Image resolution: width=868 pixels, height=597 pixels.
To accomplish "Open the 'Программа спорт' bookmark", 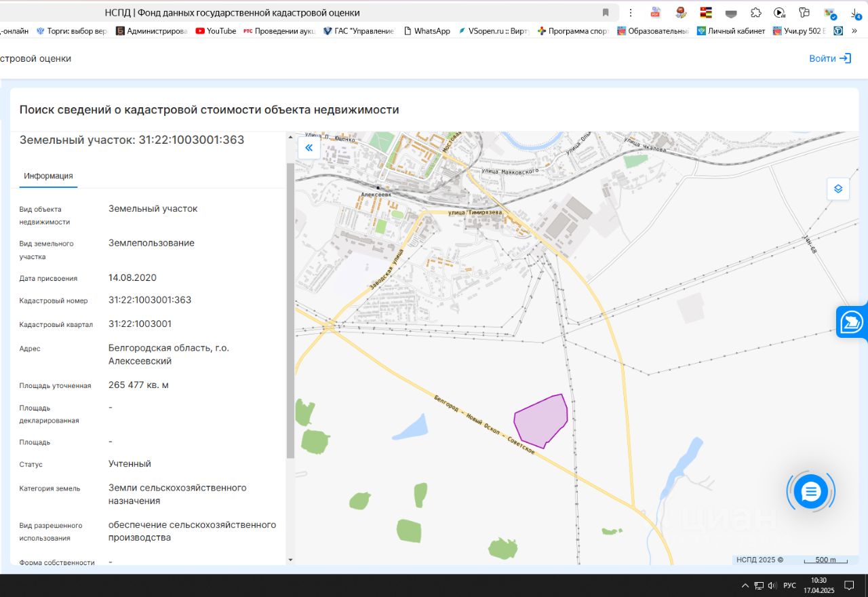I will point(574,31).
